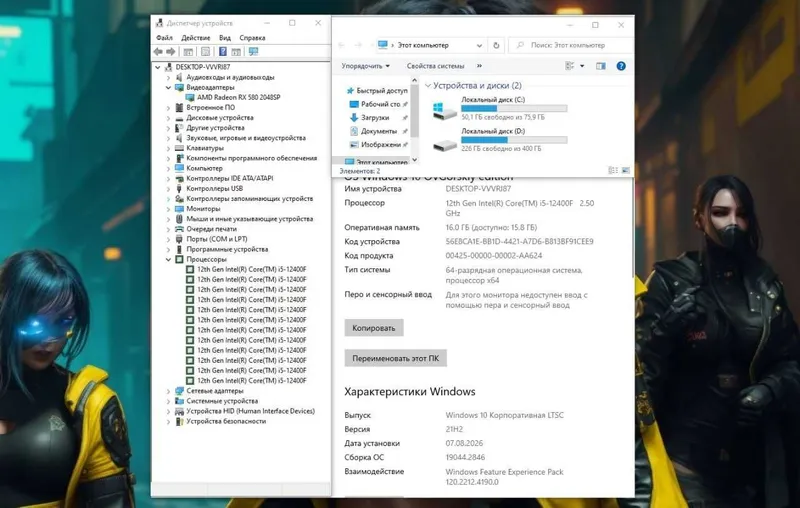This screenshot has height=508, width=800.
Task: Open the Упорядочить dropdown menu
Action: pos(366,66)
